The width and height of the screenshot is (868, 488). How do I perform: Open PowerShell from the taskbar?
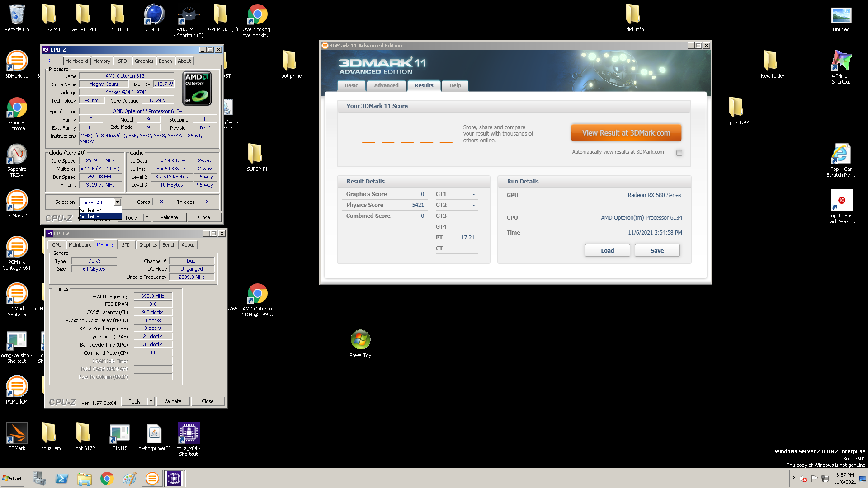tap(62, 479)
